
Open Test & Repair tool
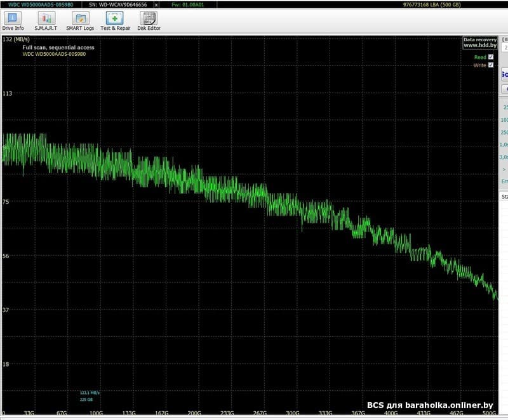click(x=115, y=21)
